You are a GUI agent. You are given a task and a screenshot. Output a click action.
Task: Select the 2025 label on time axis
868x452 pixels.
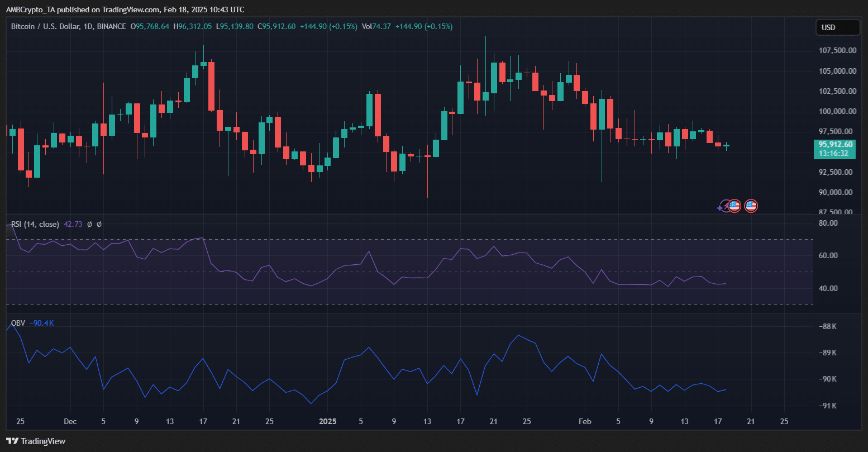pyautogui.click(x=328, y=421)
